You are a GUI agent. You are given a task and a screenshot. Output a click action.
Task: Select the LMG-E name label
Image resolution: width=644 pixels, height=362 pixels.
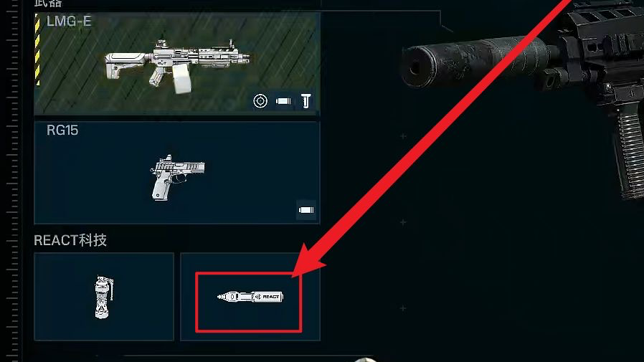click(69, 21)
